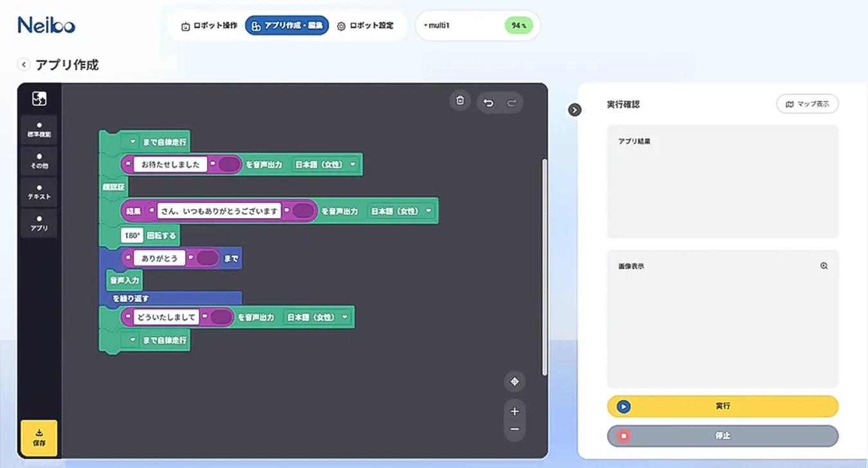Click the undo arrow icon
This screenshot has height=468, width=868.
point(489,103)
